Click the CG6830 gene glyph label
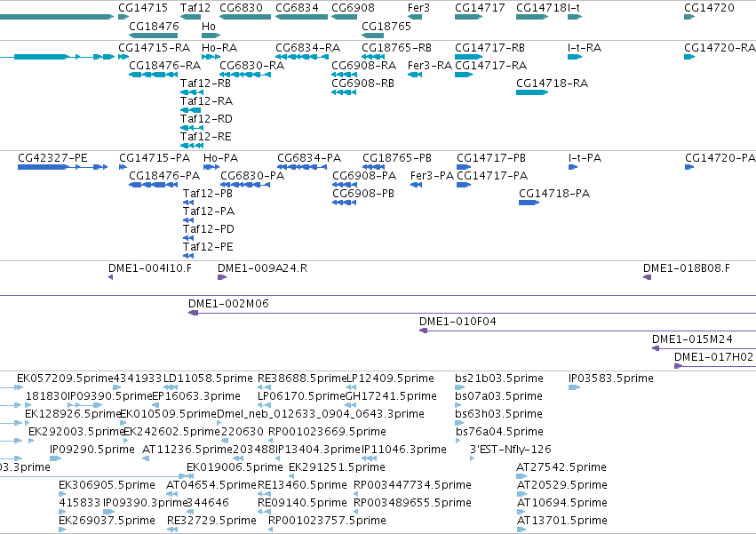 point(241,8)
